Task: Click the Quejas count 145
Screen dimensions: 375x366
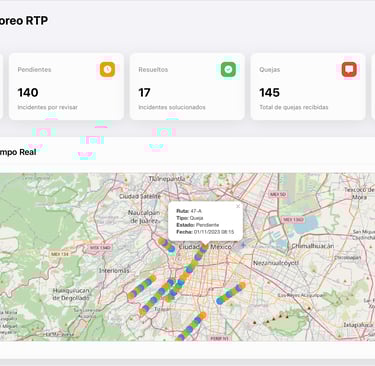Action: 269,92
